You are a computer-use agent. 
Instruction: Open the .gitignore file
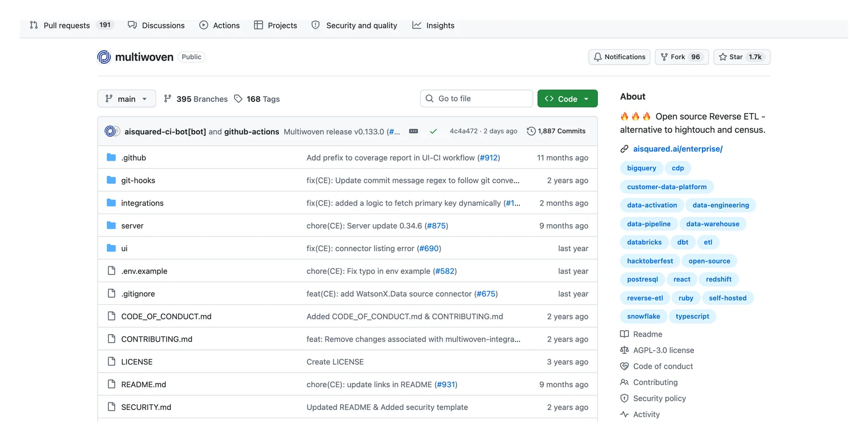tap(138, 294)
